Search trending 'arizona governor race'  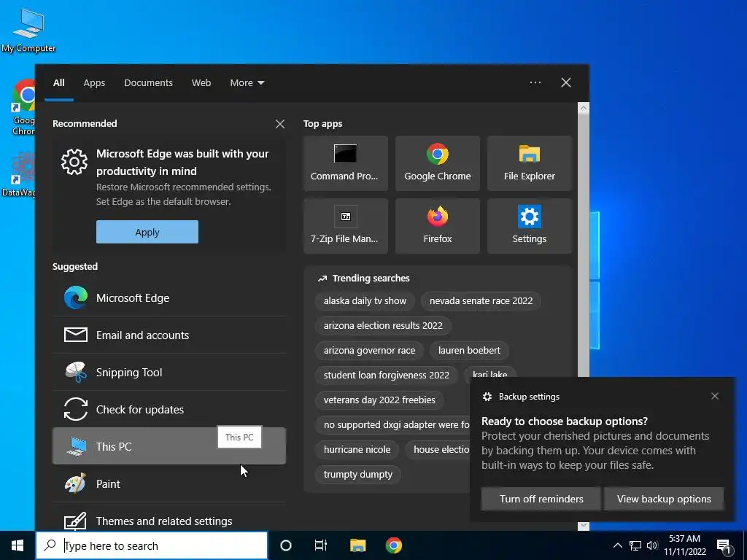(369, 350)
